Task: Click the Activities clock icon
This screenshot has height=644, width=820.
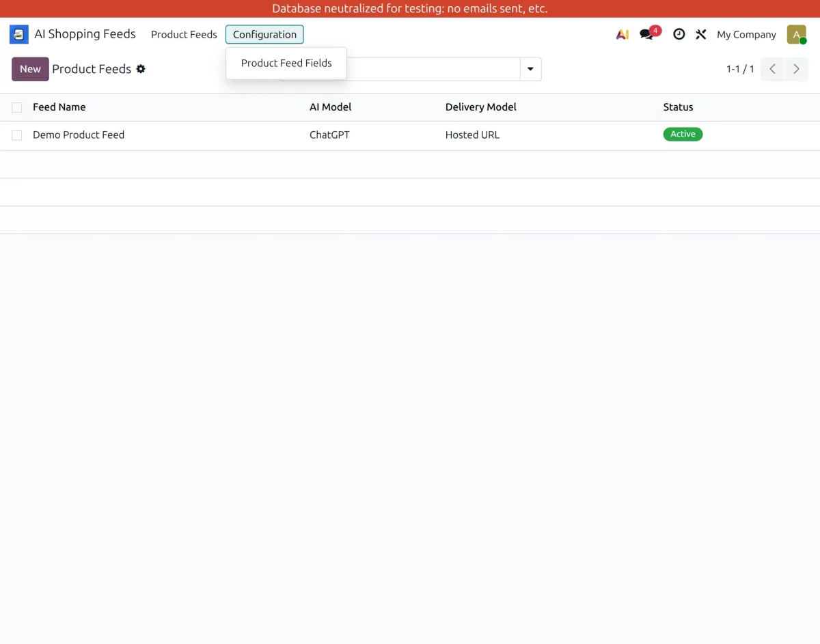Action: [679, 33]
